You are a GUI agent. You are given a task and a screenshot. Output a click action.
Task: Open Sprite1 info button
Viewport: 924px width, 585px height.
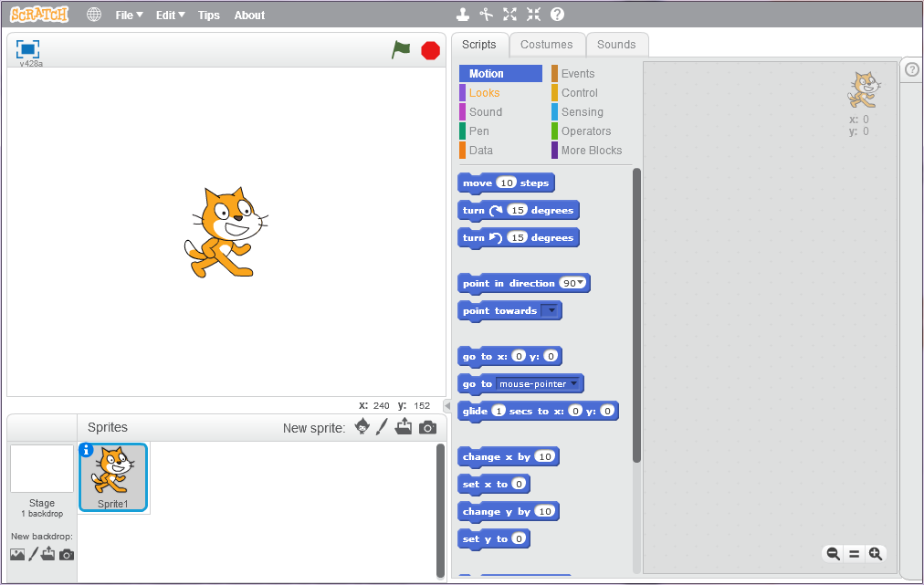[86, 450]
